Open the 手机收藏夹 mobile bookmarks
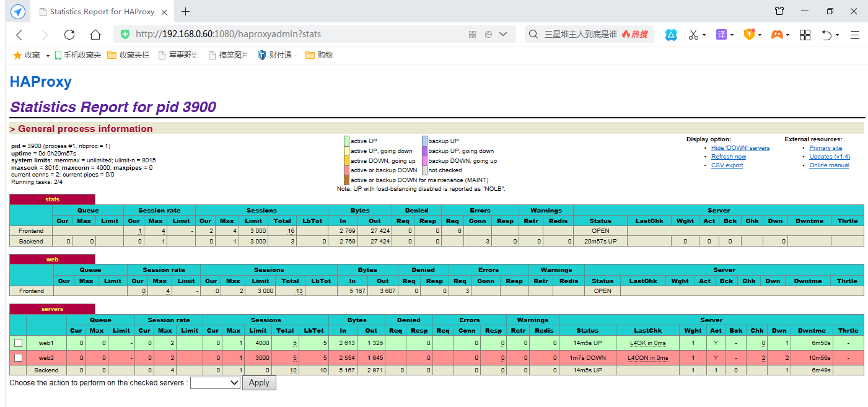The image size is (868, 407). (x=78, y=55)
